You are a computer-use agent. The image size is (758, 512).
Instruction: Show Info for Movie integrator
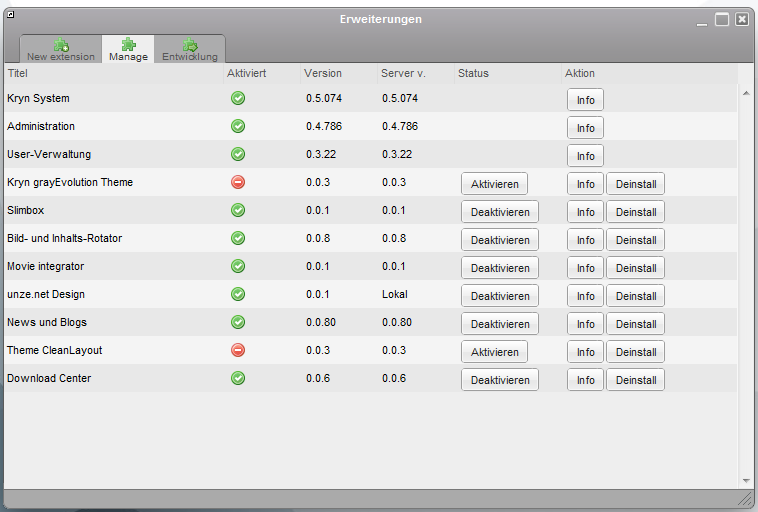point(585,268)
